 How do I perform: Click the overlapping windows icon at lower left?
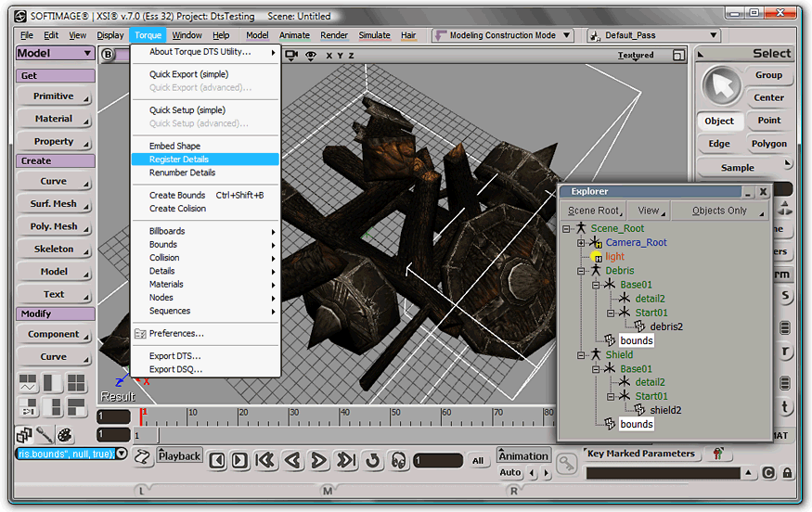coord(24,435)
